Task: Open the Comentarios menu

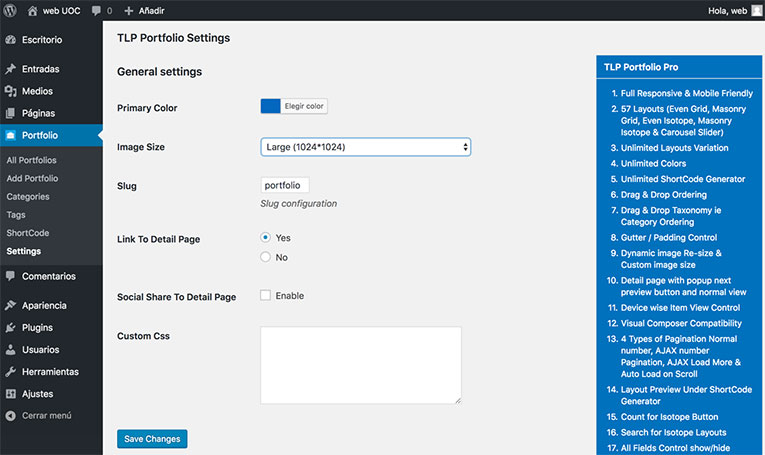Action: click(x=51, y=276)
